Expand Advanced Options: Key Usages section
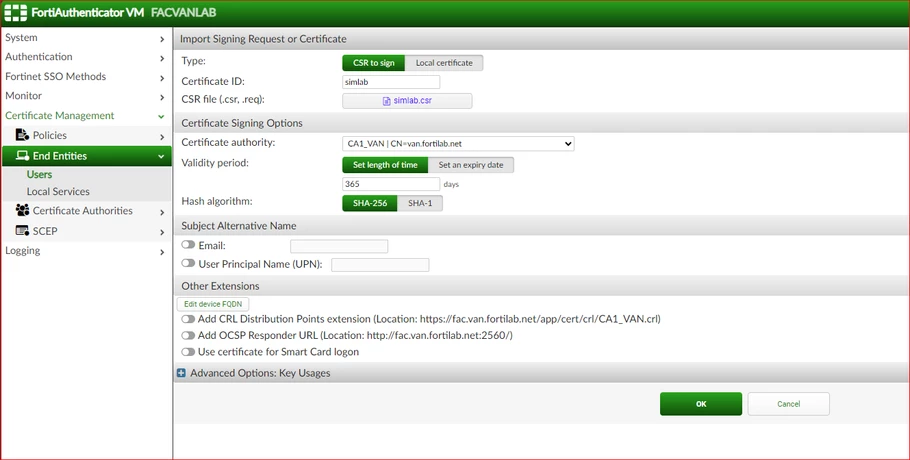Screen dimensions: 910x460 (260, 373)
